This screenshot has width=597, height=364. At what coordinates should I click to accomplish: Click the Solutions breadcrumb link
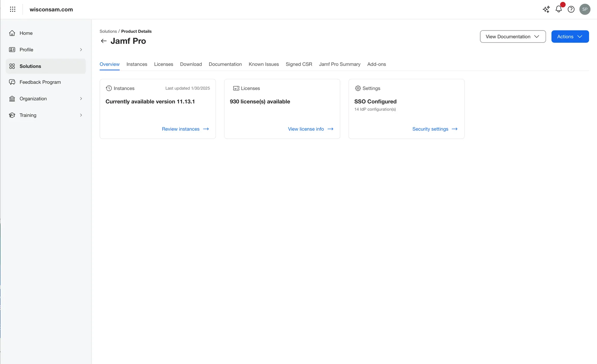pos(108,31)
